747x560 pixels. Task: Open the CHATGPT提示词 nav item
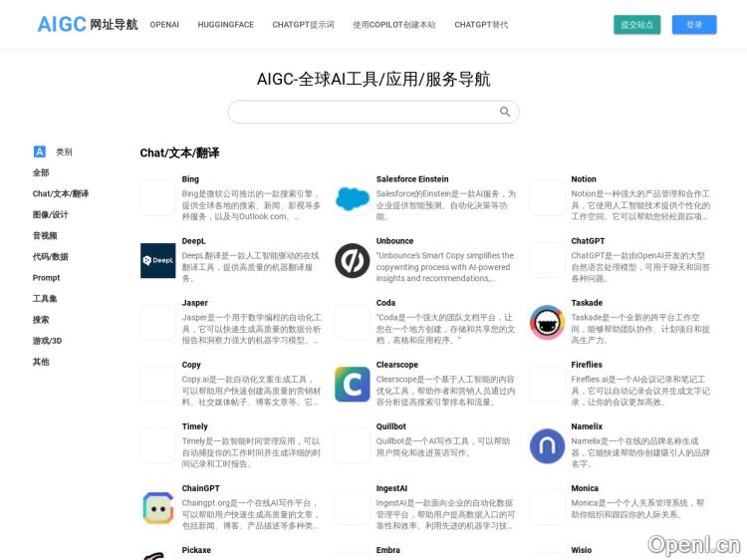(303, 25)
